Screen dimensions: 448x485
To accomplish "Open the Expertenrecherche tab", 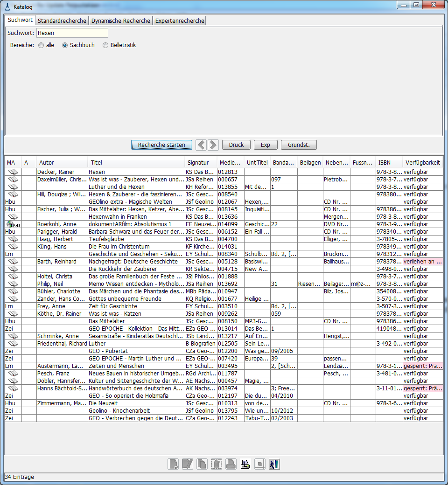I will (x=179, y=21).
